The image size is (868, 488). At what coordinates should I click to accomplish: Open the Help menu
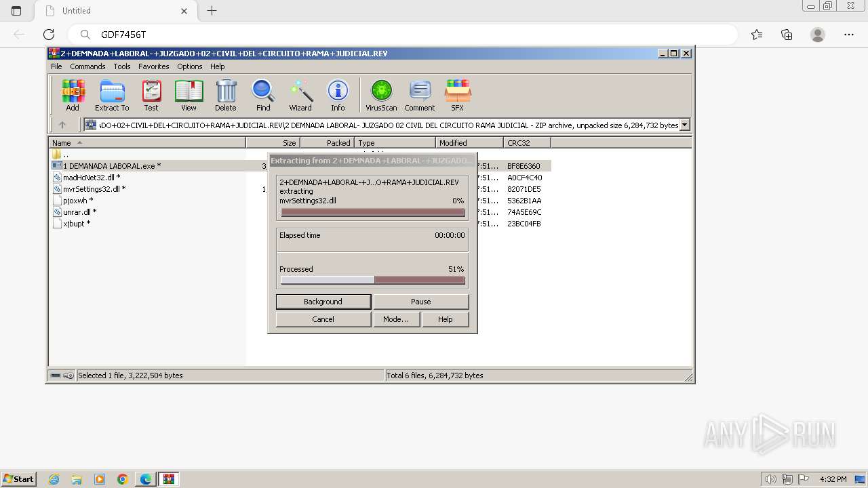point(217,66)
